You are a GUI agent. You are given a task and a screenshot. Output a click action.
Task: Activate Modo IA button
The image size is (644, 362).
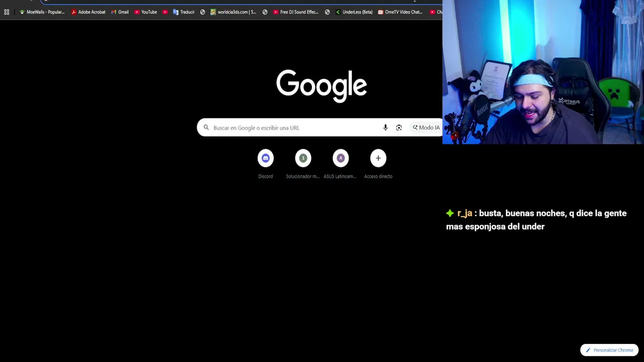[x=426, y=128]
